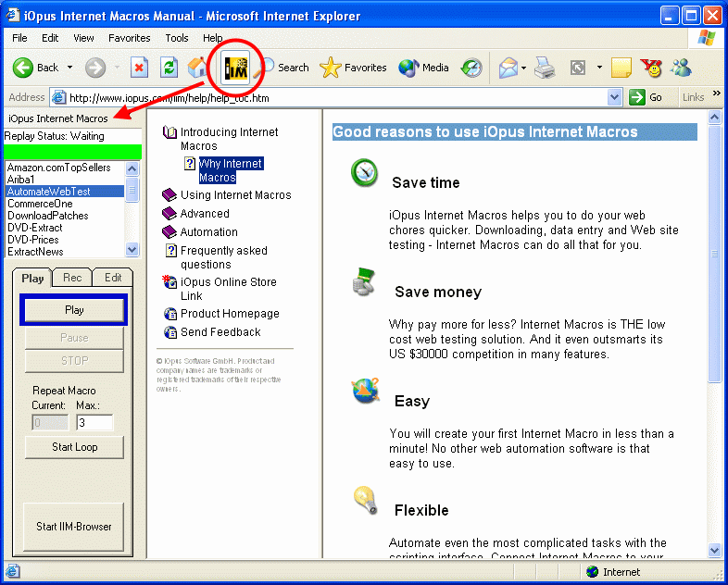The width and height of the screenshot is (728, 585).
Task: Click the Yahoo smiley toolbar icon
Action: click(x=651, y=68)
